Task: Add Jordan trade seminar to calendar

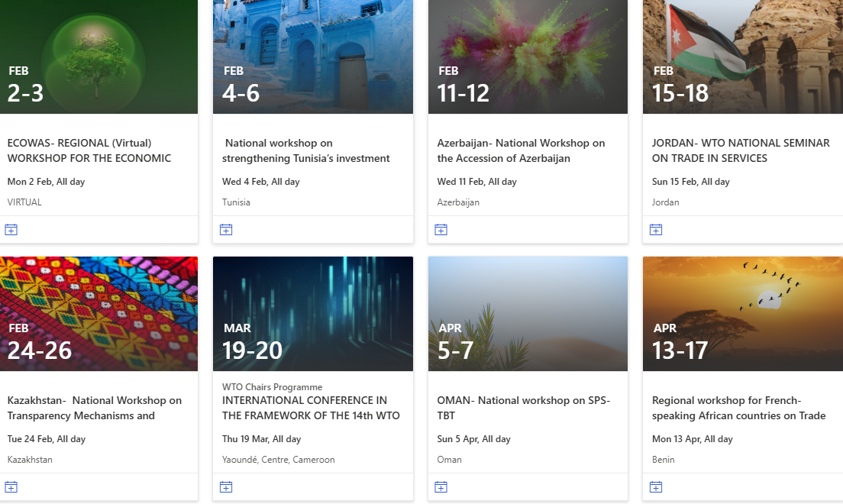Action: [x=656, y=230]
